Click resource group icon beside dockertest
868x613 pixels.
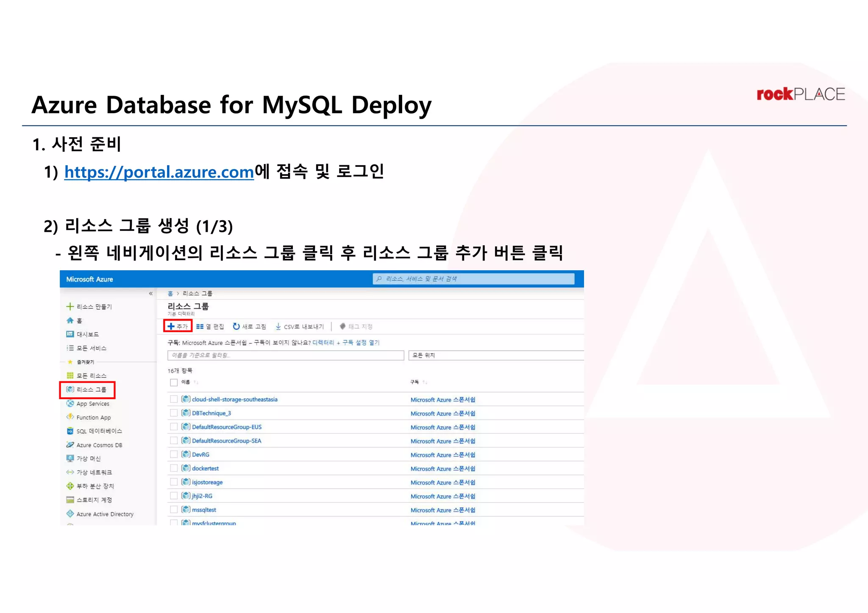(186, 468)
